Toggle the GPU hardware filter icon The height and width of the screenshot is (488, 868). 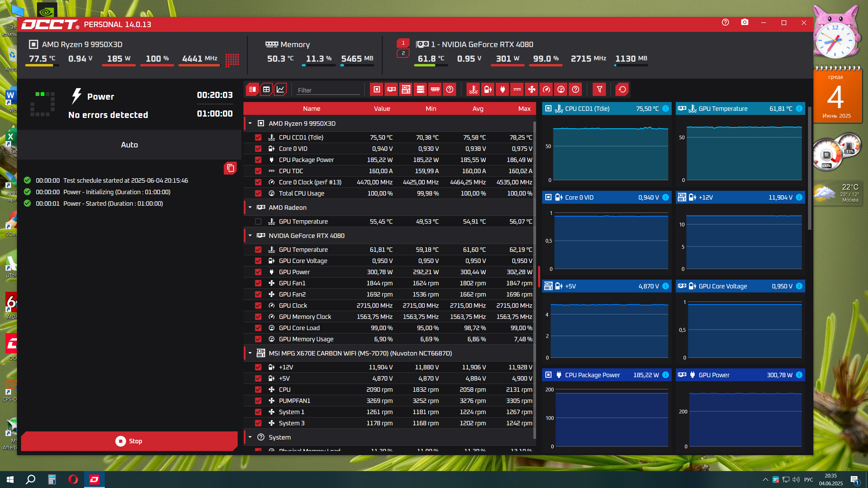[391, 89]
